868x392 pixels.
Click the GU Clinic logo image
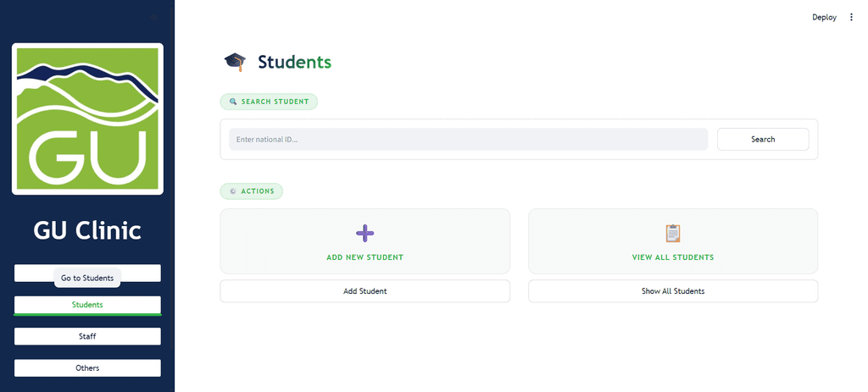pyautogui.click(x=87, y=119)
